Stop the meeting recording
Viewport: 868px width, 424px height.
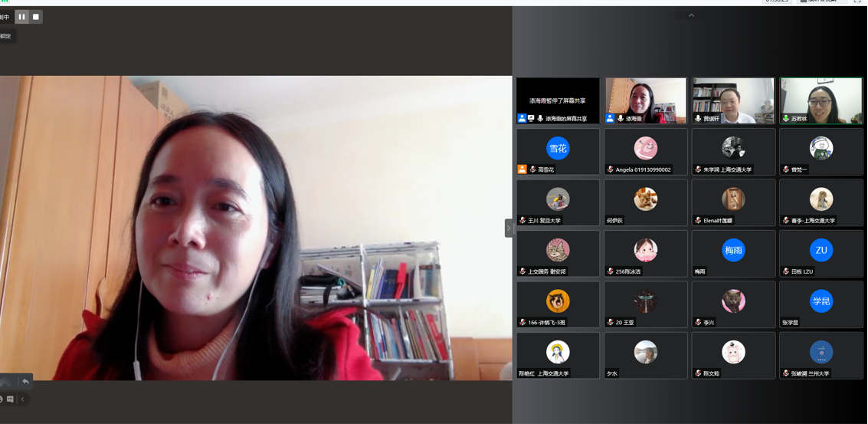click(x=36, y=17)
